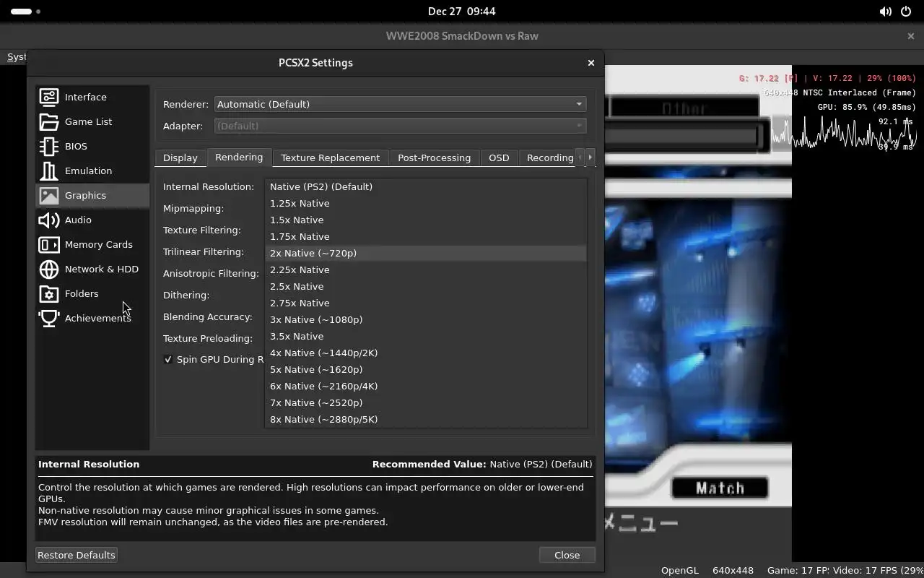
Task: Switch to the Display tab
Action: point(180,158)
